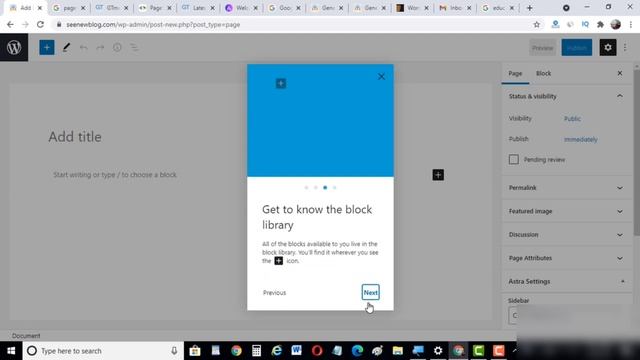Viewport: 640px width, 360px height.
Task: Open the Calculator taskbar icon
Action: [256, 351]
